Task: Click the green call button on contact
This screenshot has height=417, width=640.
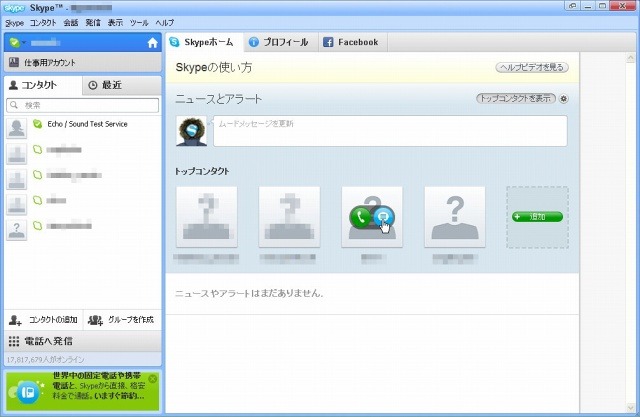Action: pyautogui.click(x=360, y=217)
